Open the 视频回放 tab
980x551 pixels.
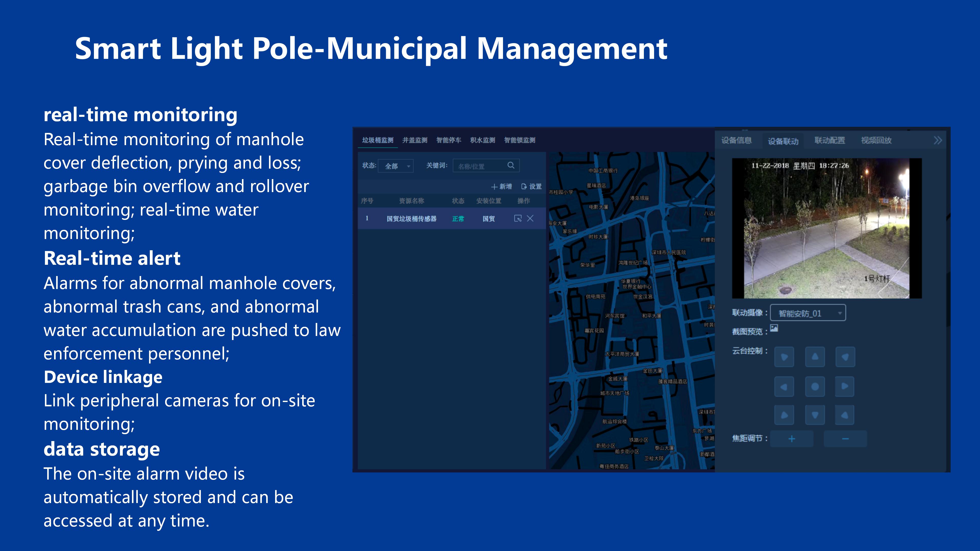(876, 140)
